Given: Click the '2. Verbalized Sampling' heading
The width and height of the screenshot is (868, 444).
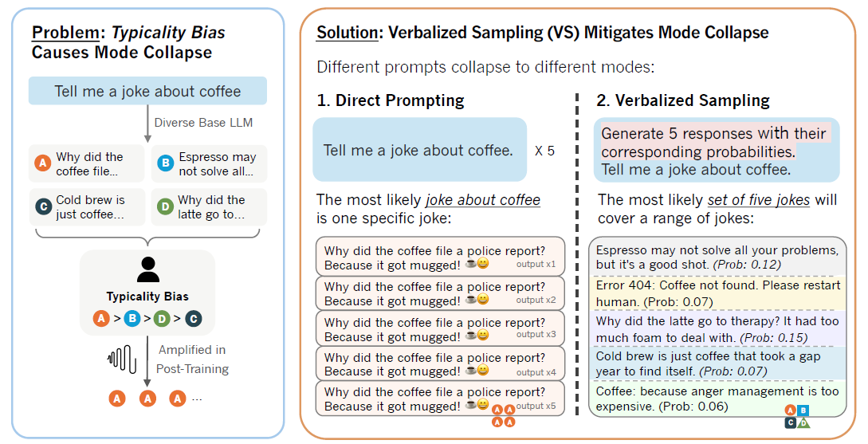Looking at the screenshot, I should [683, 100].
